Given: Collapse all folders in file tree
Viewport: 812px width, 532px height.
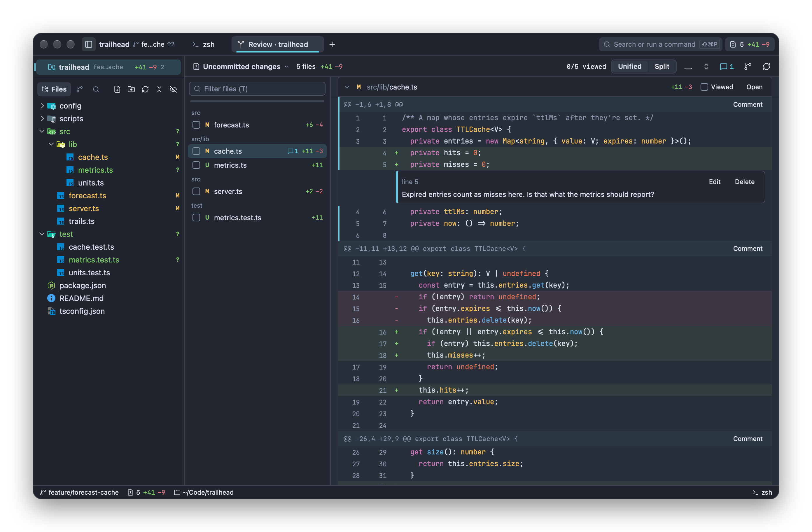Looking at the screenshot, I should click(159, 90).
